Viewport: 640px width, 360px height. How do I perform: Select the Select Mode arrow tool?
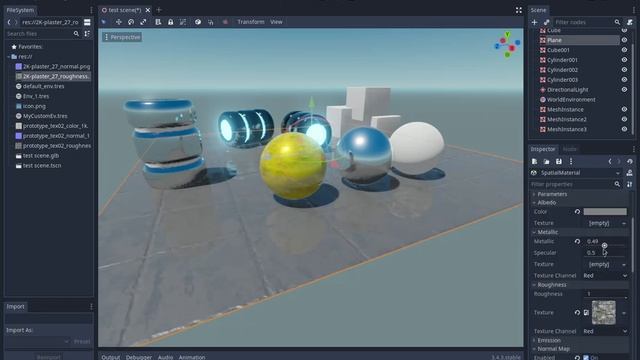pyautogui.click(x=104, y=22)
